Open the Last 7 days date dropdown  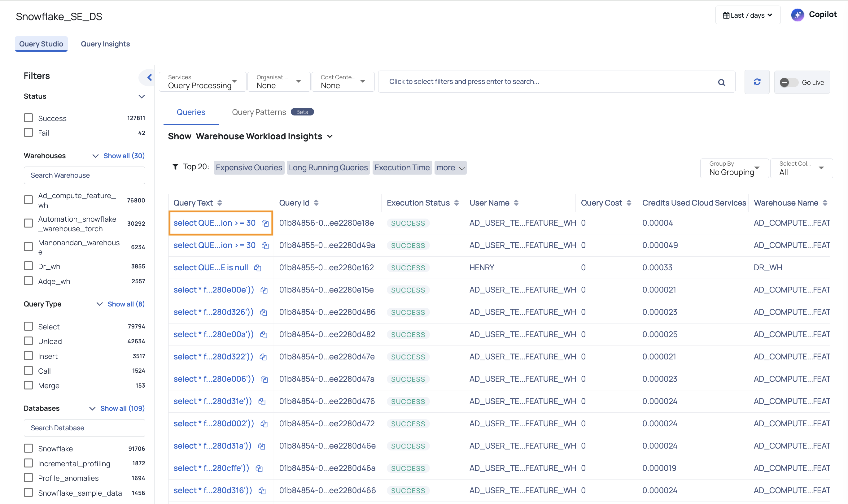(x=748, y=15)
